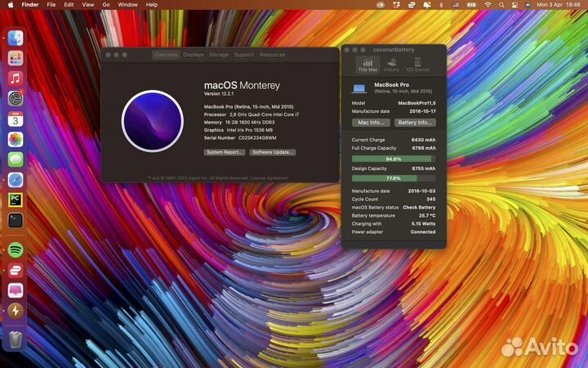Open the Trash in the Dock

click(x=16, y=339)
